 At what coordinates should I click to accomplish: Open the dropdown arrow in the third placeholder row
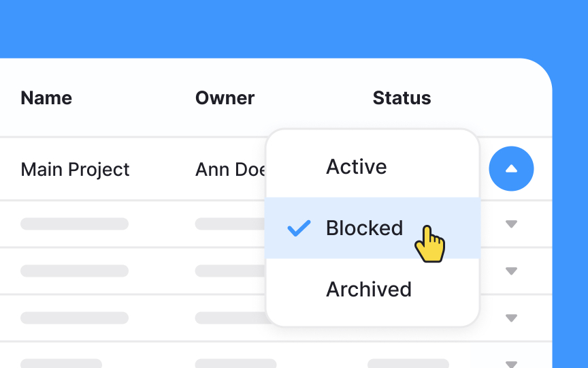click(511, 318)
